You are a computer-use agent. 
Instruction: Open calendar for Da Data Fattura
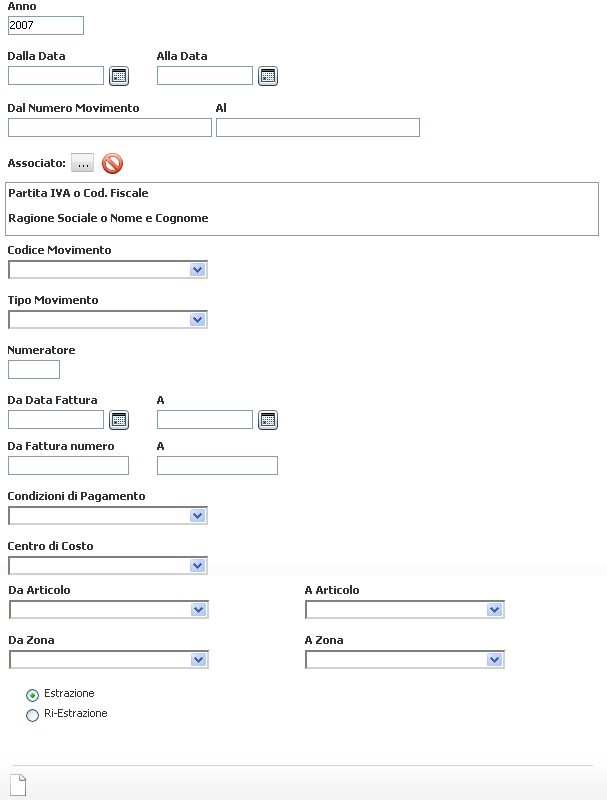point(119,420)
